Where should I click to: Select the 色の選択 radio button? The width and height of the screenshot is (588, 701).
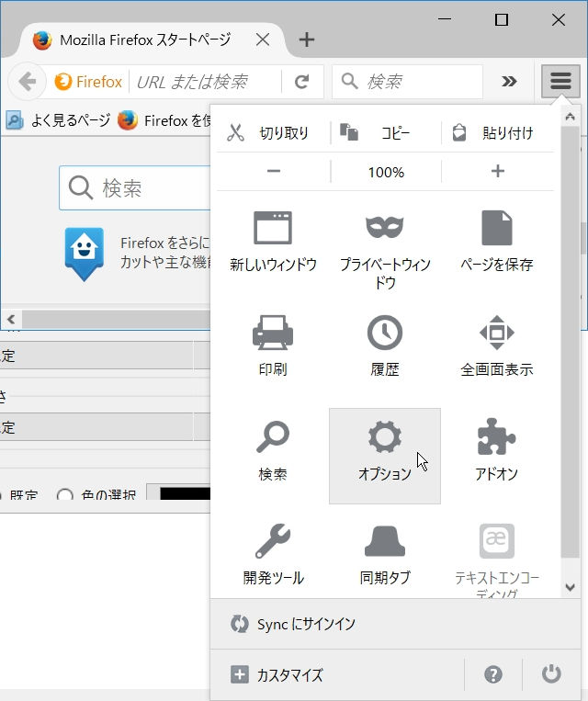click(x=65, y=495)
